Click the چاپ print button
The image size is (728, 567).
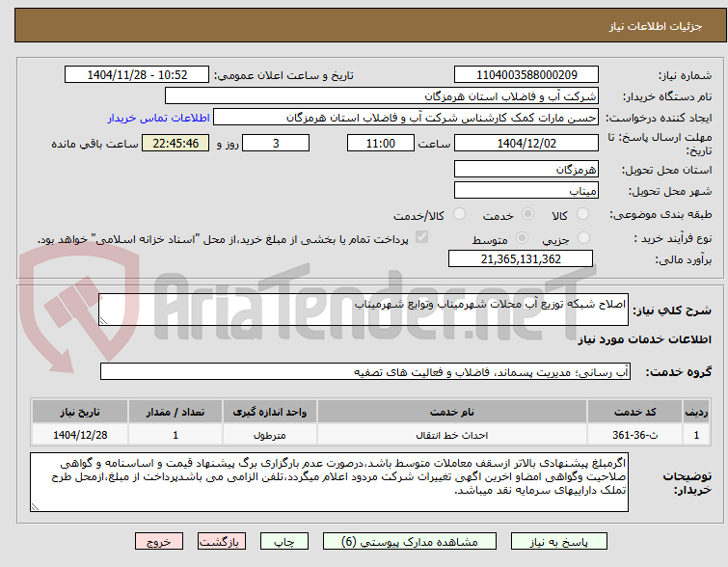pyautogui.click(x=284, y=542)
